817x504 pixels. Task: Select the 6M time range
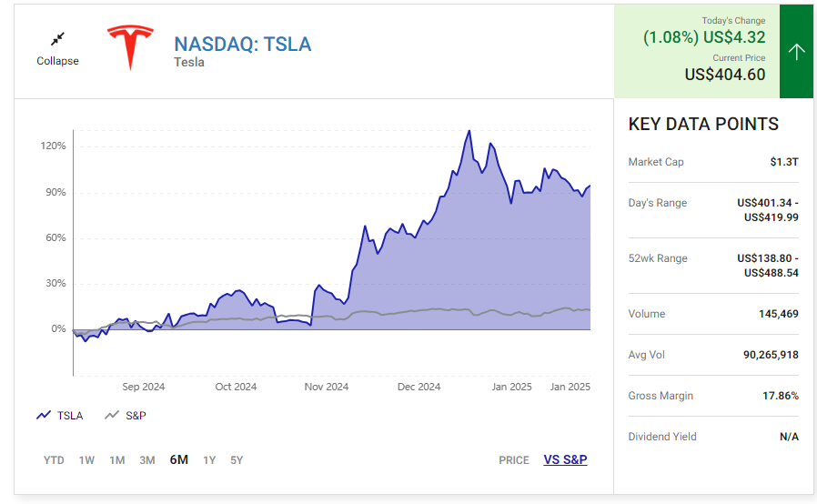point(178,459)
